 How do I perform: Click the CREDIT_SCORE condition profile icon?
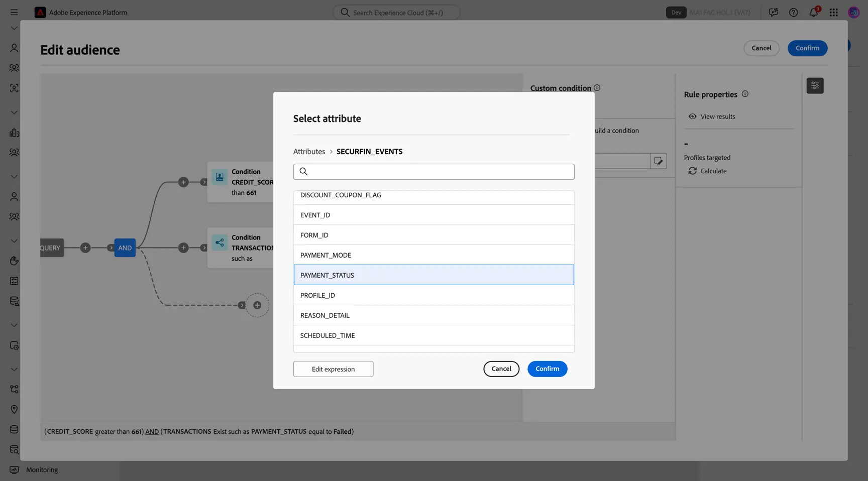(x=220, y=177)
